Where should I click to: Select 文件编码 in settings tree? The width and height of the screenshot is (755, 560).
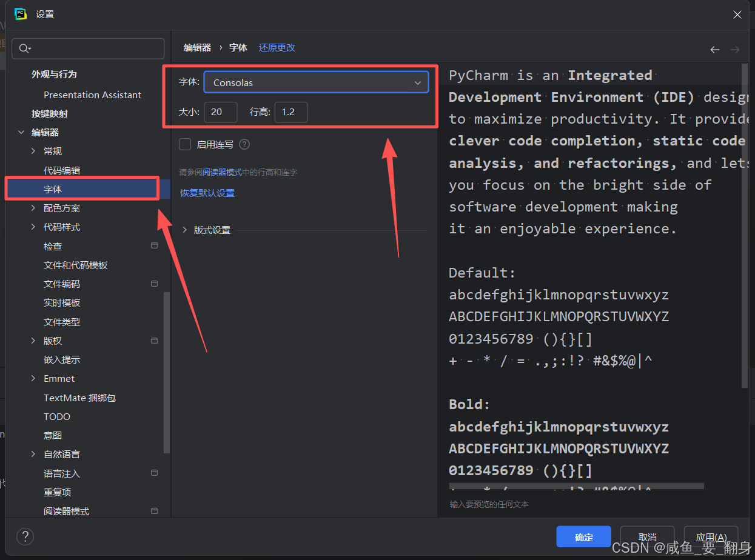click(x=62, y=284)
